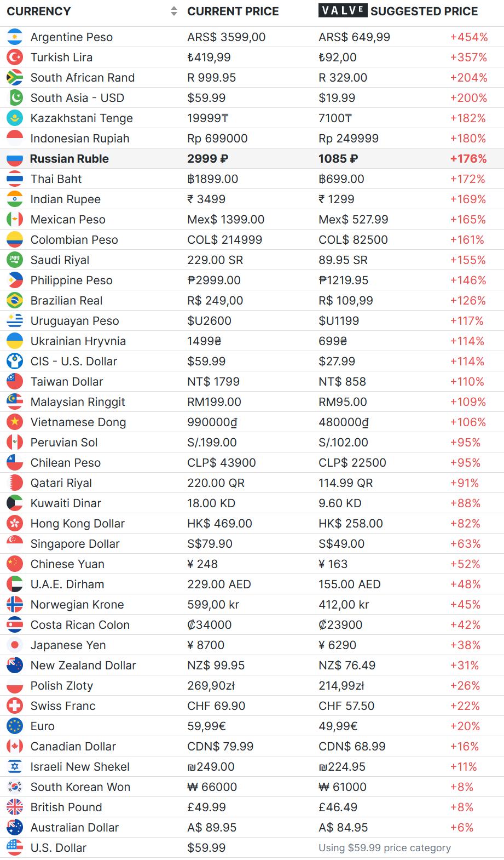Sort table by Currency sort arrows
504x860 pixels.
click(174, 11)
